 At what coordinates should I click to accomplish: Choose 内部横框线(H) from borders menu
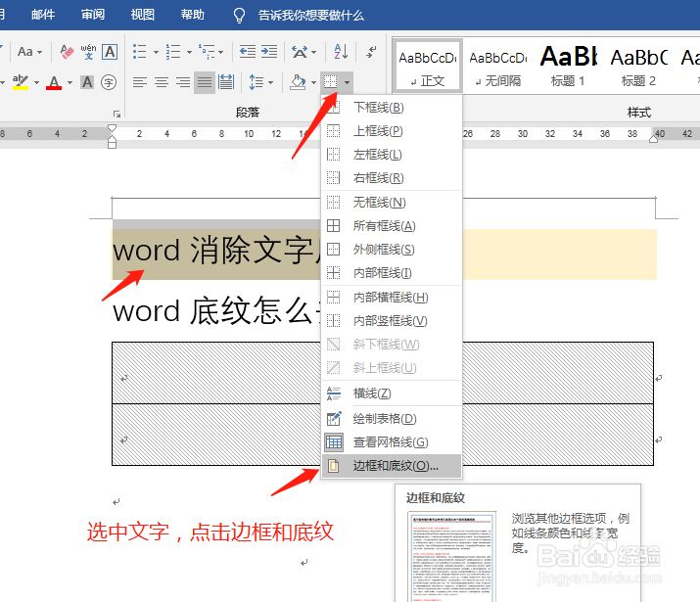click(392, 298)
